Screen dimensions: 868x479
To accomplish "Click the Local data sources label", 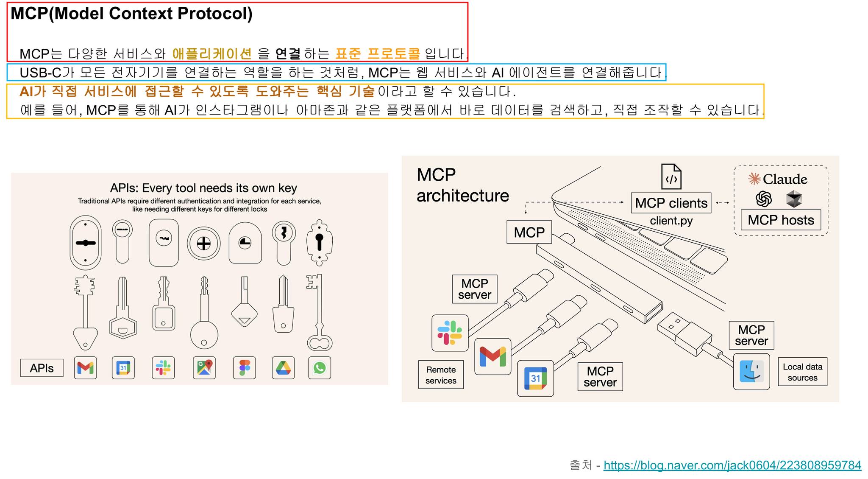I will (802, 372).
